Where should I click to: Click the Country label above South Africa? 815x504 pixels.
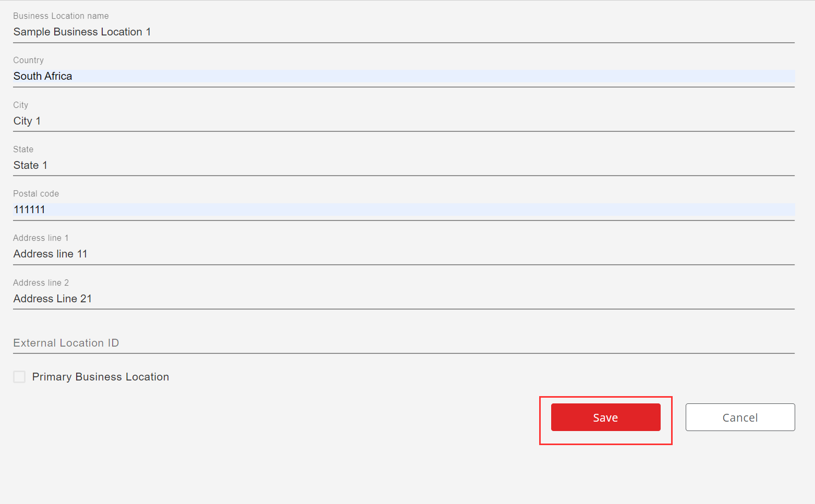point(29,60)
